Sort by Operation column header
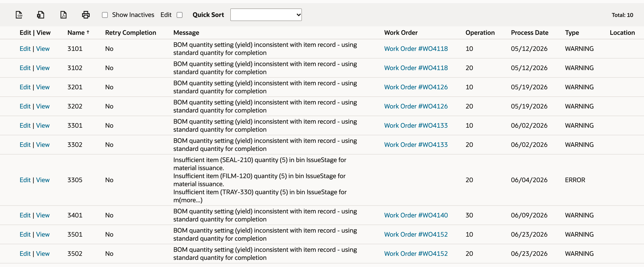 (480, 33)
